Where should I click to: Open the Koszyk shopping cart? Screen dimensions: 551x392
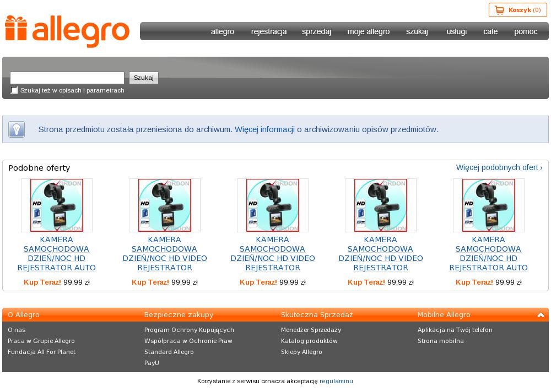point(517,10)
